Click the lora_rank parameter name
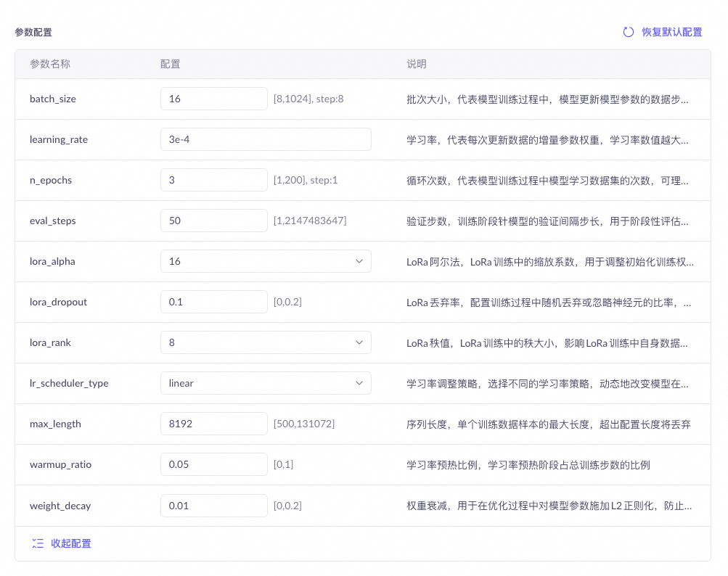 pos(50,342)
